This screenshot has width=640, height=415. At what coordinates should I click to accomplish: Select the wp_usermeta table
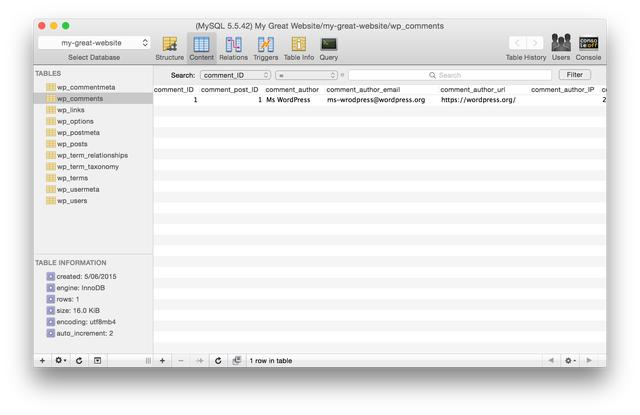[93, 189]
